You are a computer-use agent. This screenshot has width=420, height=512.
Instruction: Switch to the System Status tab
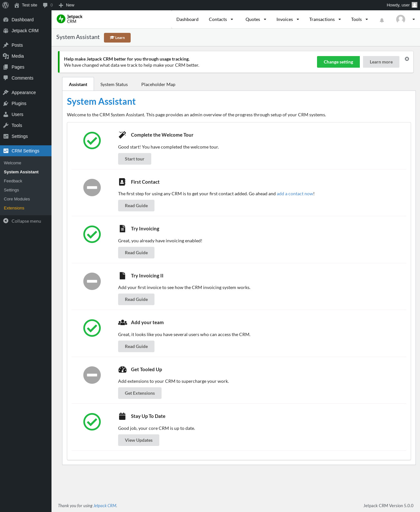click(114, 84)
